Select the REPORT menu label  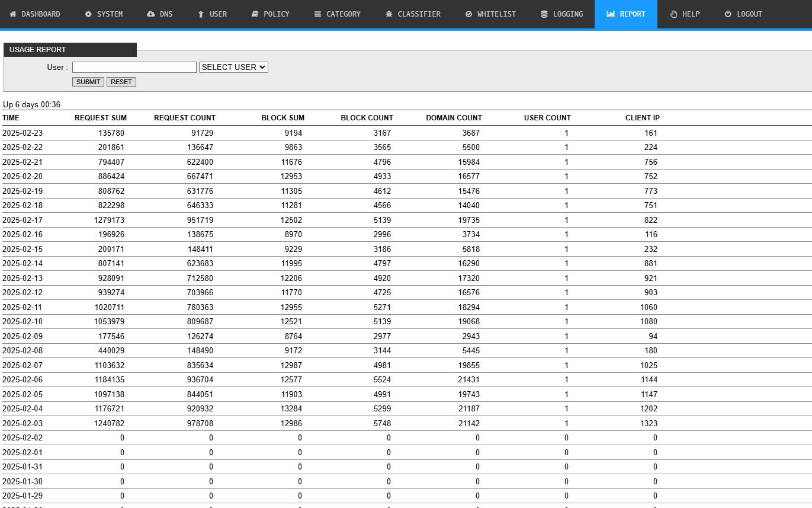point(633,14)
